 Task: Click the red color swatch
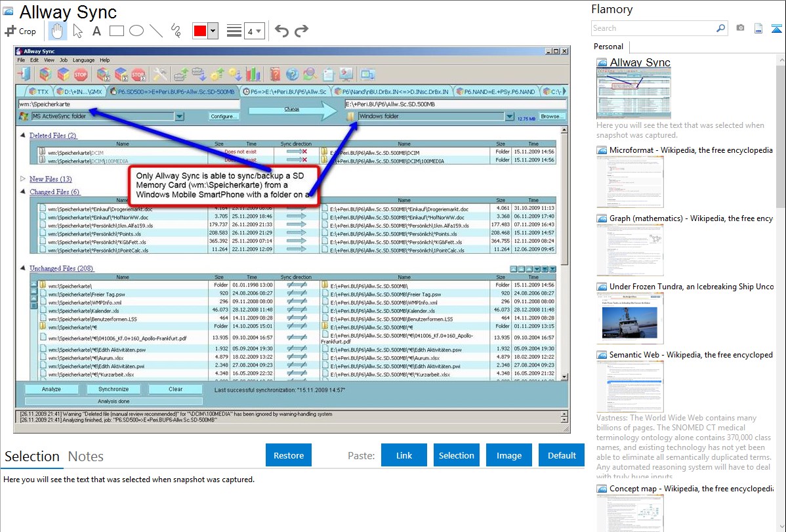200,31
